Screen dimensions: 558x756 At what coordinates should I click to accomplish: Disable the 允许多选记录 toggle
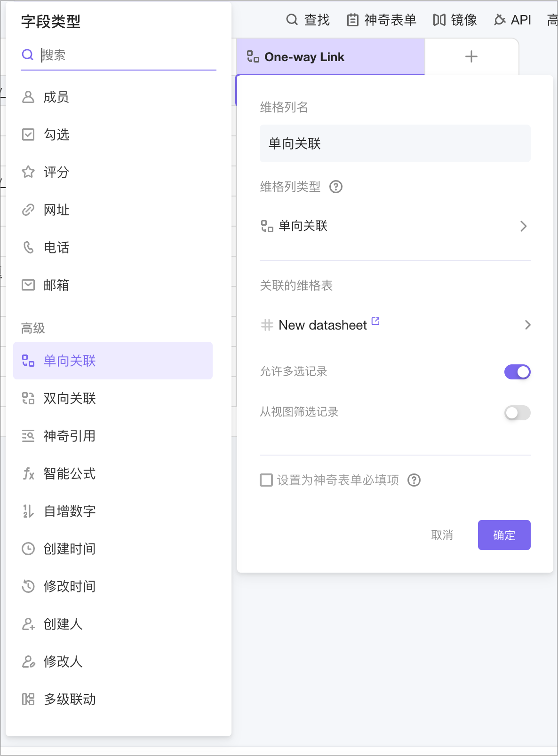(x=517, y=372)
